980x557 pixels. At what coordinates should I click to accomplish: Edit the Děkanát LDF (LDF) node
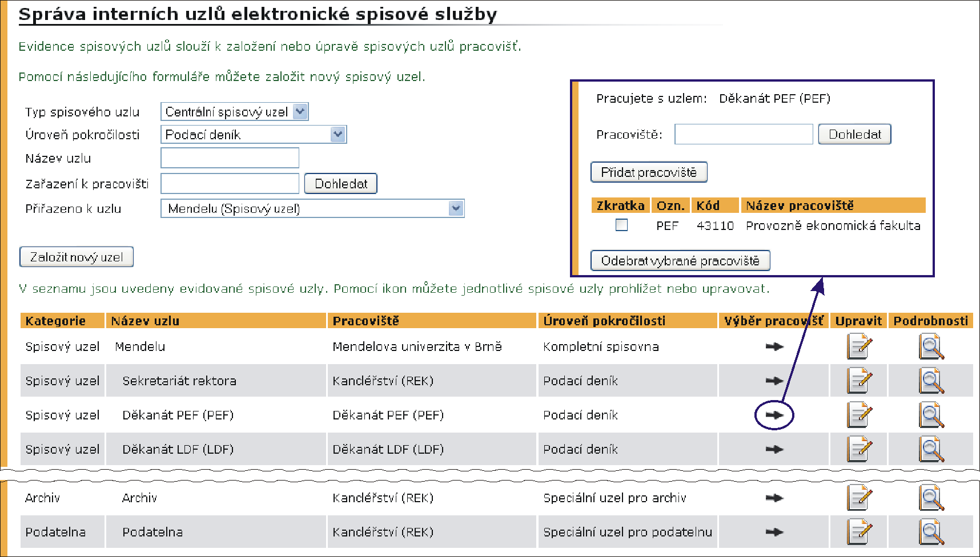click(859, 450)
